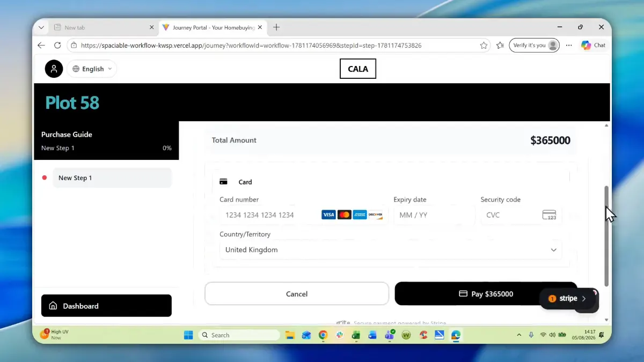
Task: Click the user profile avatar icon
Action: (x=54, y=69)
